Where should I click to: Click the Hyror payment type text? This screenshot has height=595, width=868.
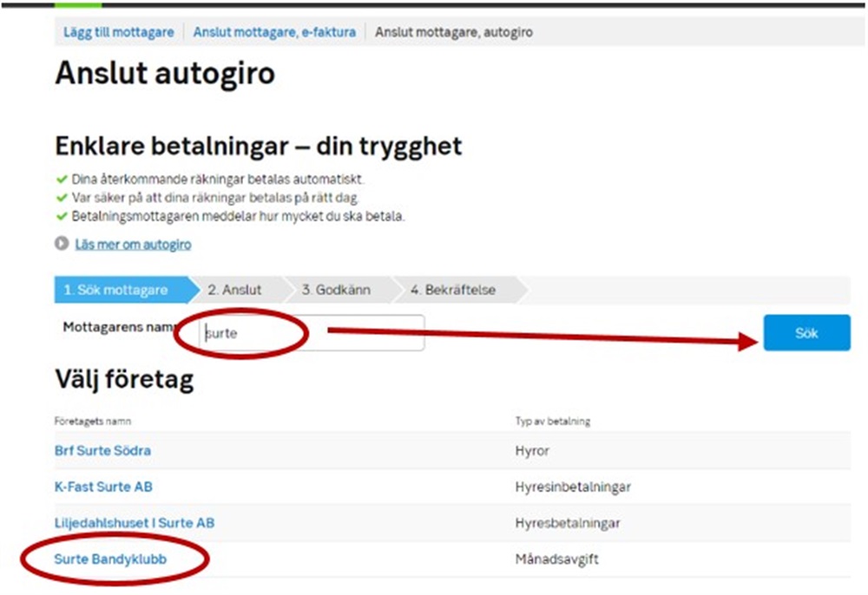[532, 451]
